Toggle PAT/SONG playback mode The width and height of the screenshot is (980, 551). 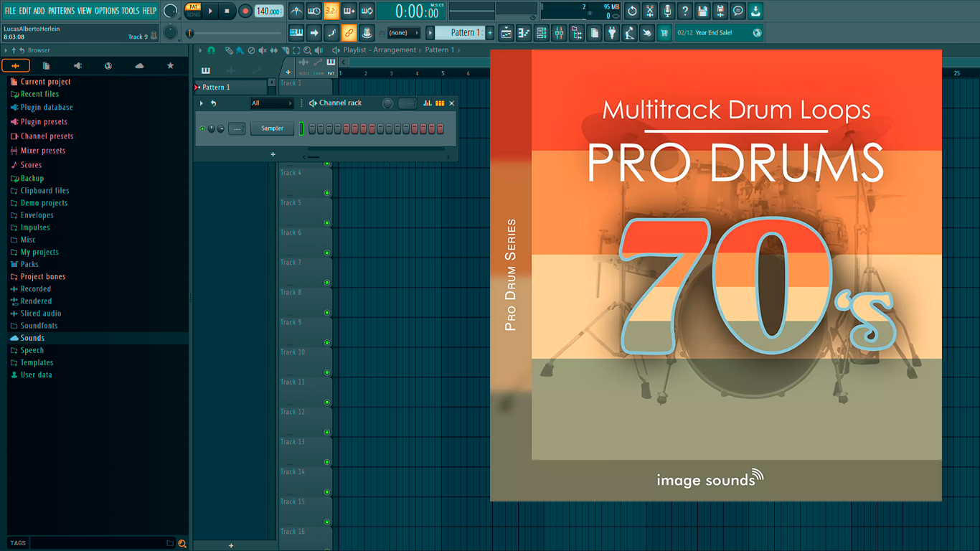pos(194,11)
